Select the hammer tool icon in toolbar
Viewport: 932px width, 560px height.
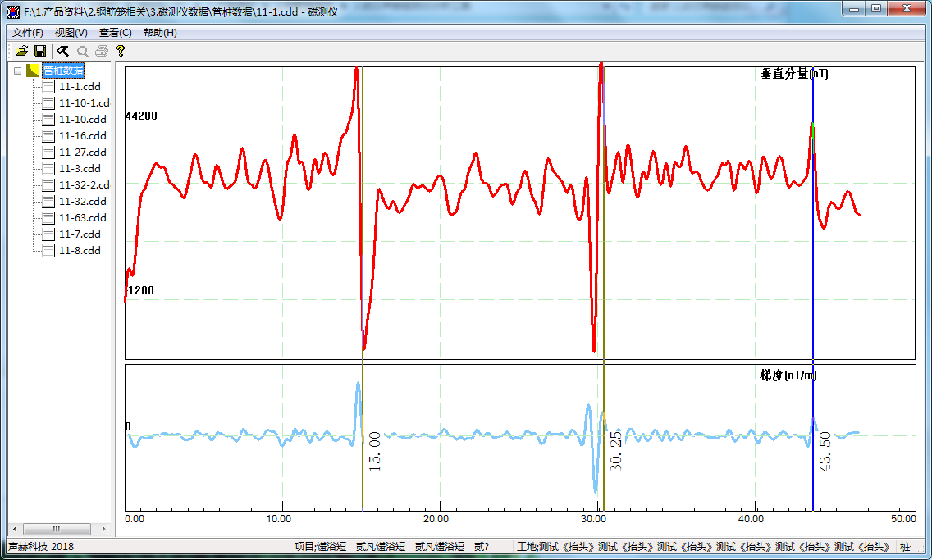point(63,51)
